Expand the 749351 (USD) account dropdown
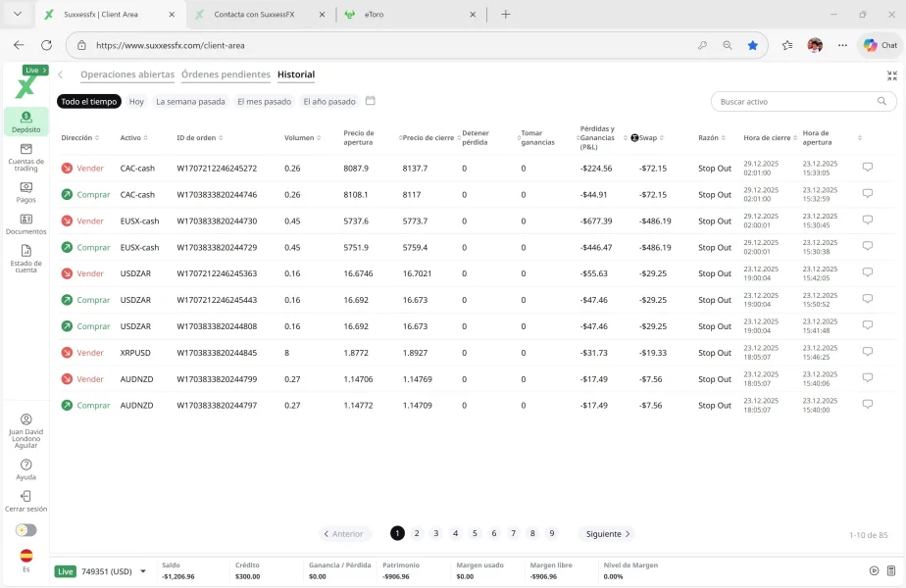 143,571
